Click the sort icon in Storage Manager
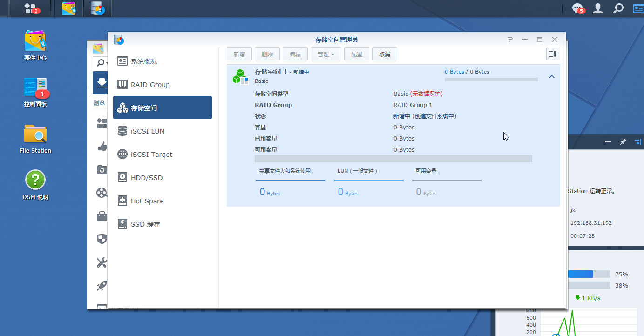The image size is (644, 336). coord(553,54)
